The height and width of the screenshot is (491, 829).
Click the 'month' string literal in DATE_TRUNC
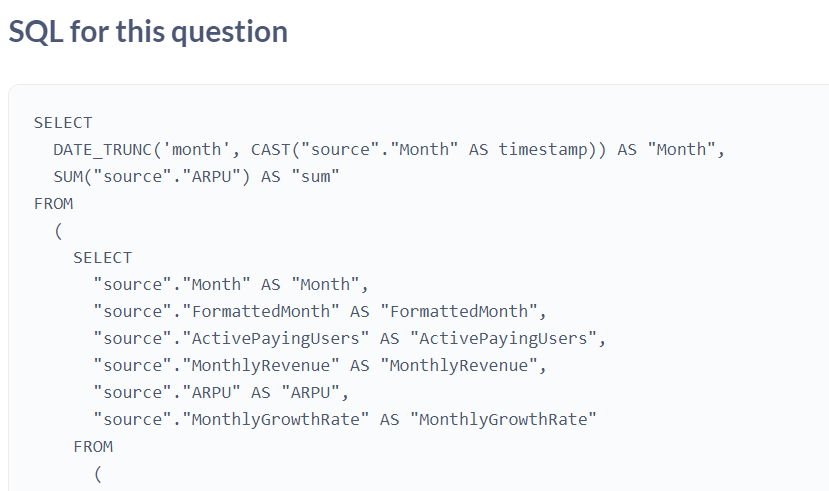pos(196,150)
